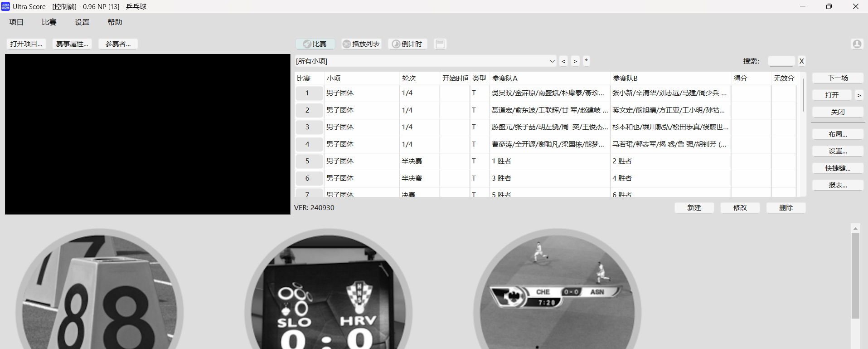This screenshot has height=349, width=868.
Task: Click the asterisk button beside event selector
Action: pos(586,61)
